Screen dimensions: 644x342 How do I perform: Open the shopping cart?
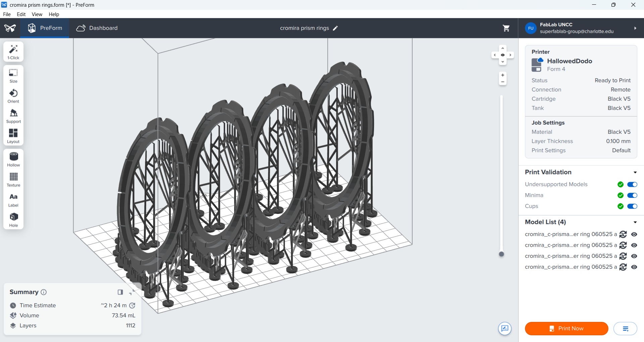click(506, 28)
